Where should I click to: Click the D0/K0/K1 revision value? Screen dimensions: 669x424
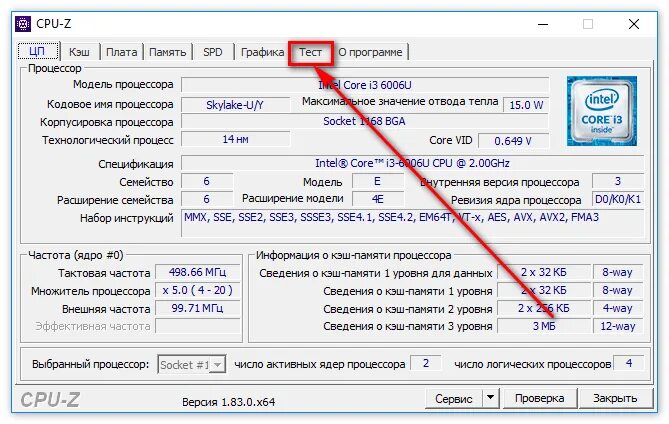click(x=617, y=199)
